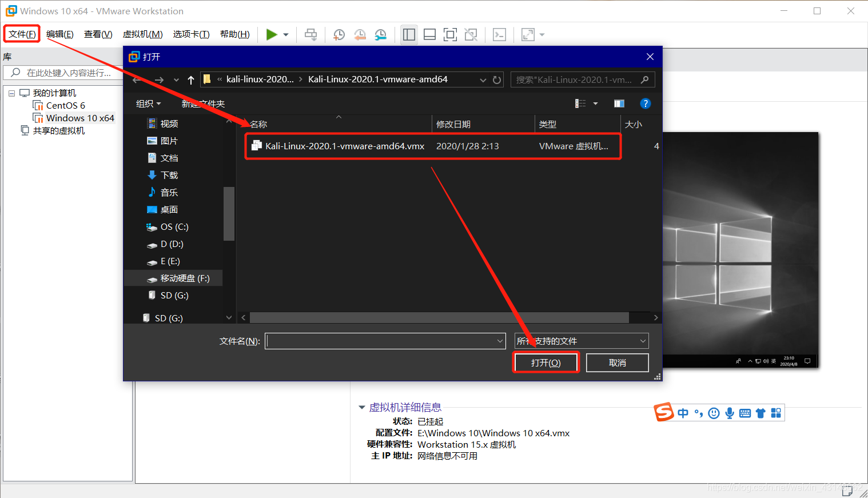Open stretch display dropdown arrow
This screenshot has height=498, width=868.
coord(542,35)
